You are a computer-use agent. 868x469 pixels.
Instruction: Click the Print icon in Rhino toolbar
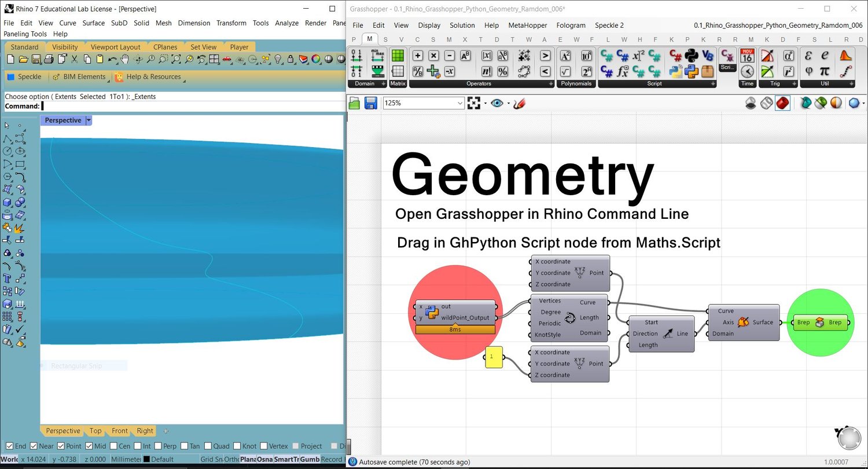click(x=49, y=60)
